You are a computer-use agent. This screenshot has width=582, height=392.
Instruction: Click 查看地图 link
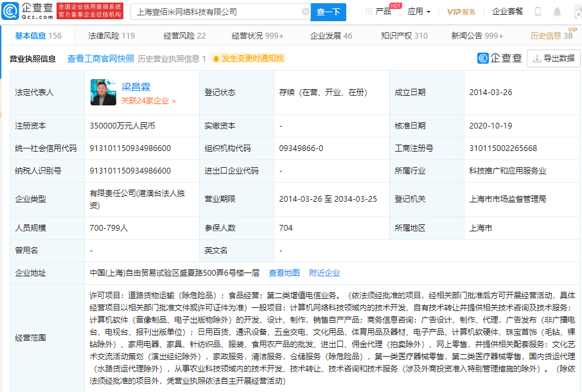(284, 273)
